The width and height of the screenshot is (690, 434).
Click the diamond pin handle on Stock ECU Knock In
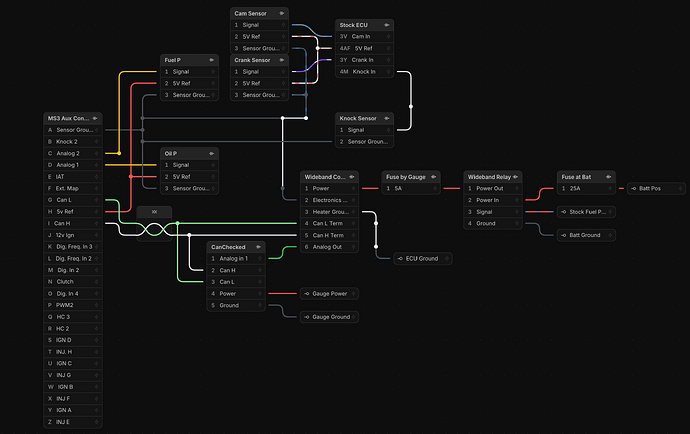[x=388, y=72]
